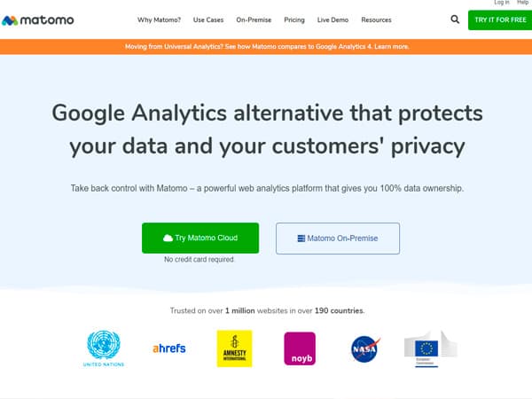Screen dimensions: 532x399
Task: Open the search magnifier icon
Action: coord(455,20)
